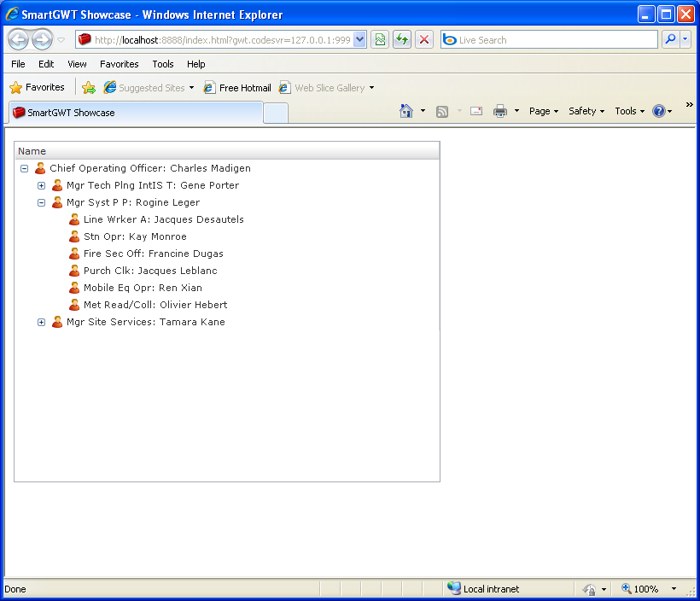Open the Suggested Sites link
700x601 pixels.
tap(149, 88)
